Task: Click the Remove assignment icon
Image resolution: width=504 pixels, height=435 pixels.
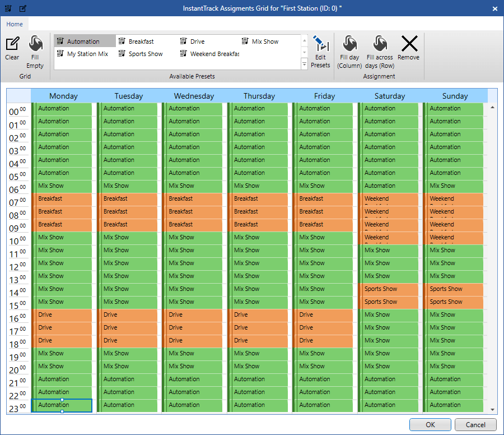Action: [409, 44]
